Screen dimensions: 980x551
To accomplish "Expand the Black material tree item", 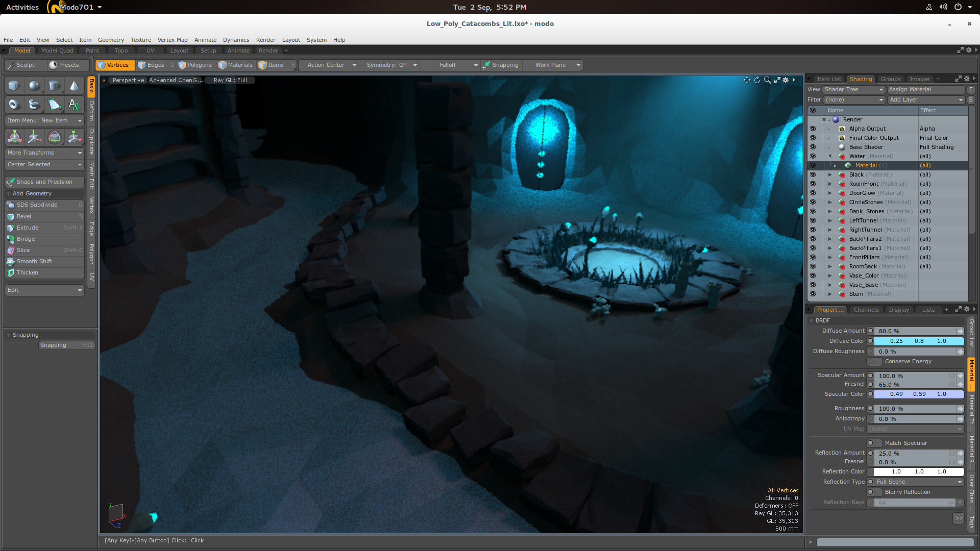I will point(830,175).
